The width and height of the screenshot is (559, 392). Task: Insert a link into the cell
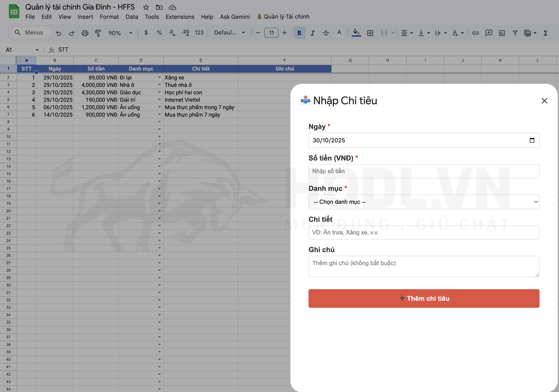point(475,33)
